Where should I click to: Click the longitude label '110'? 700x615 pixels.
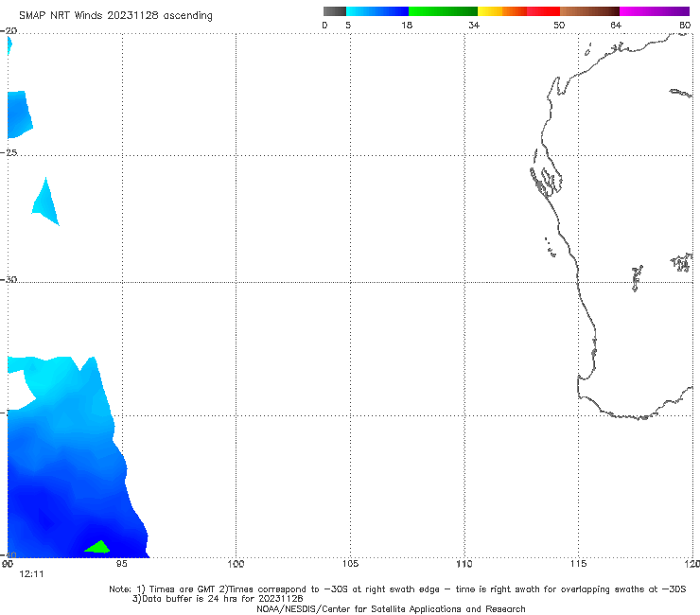(x=464, y=564)
